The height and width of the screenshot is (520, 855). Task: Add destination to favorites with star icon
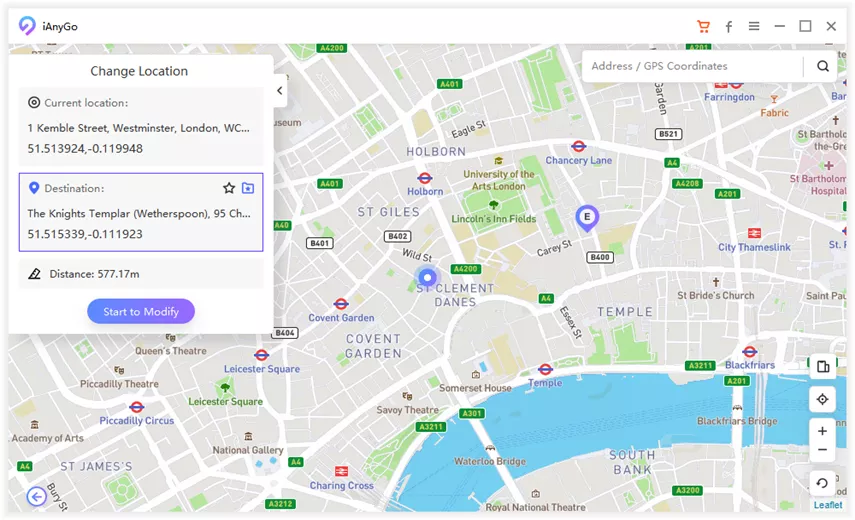(229, 188)
